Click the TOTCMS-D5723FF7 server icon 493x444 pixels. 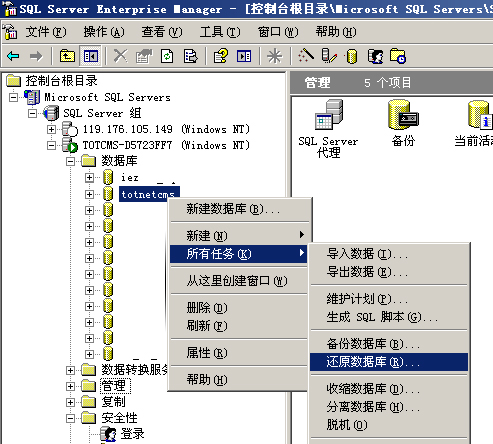70,145
